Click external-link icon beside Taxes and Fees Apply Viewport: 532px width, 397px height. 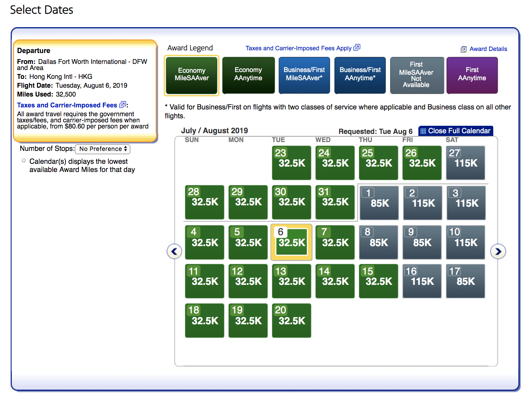coord(357,48)
